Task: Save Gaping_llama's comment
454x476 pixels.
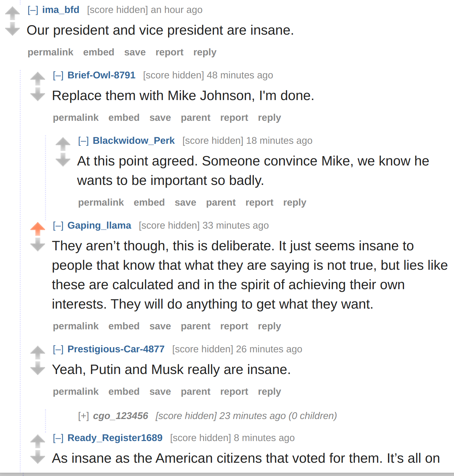Action: (x=160, y=326)
